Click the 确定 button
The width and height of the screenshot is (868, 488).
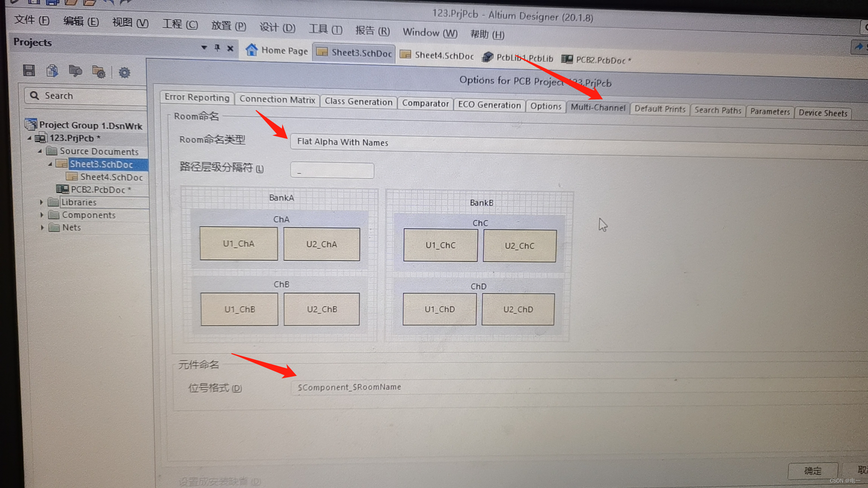[812, 470]
